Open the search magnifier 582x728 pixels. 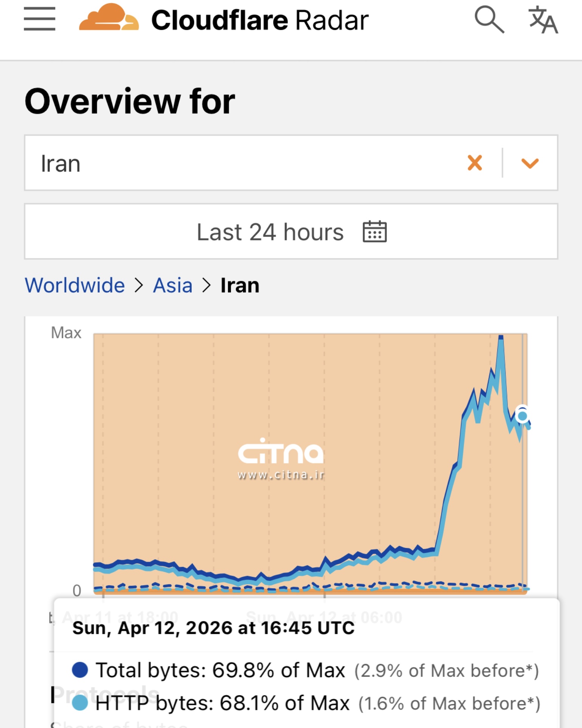pyautogui.click(x=489, y=19)
